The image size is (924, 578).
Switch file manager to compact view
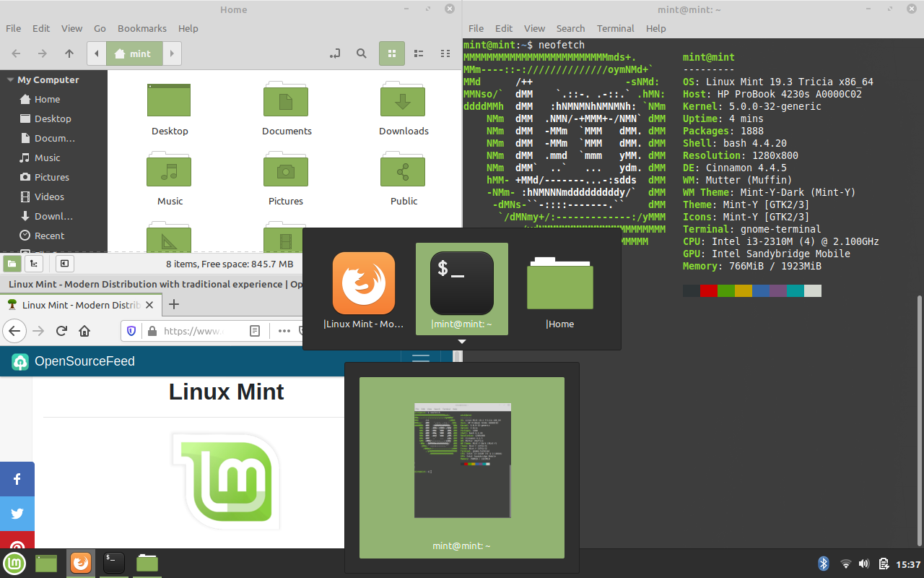(445, 53)
